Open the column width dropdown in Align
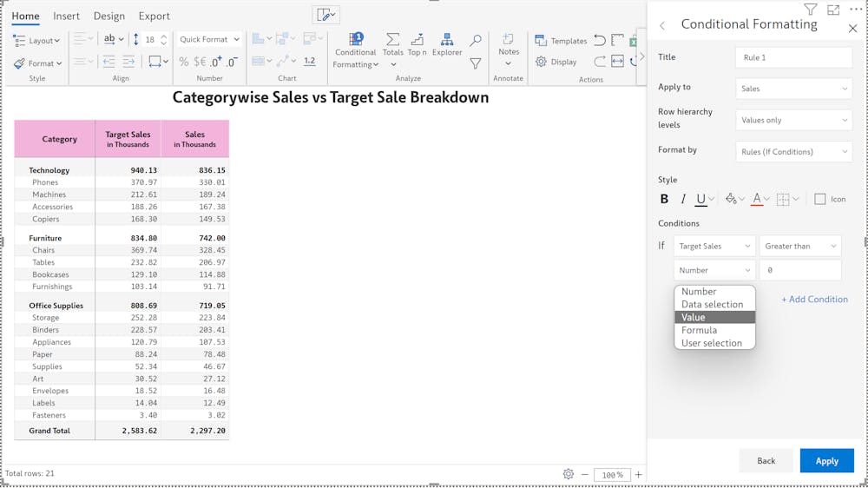The width and height of the screenshot is (868, 488). [x=158, y=62]
